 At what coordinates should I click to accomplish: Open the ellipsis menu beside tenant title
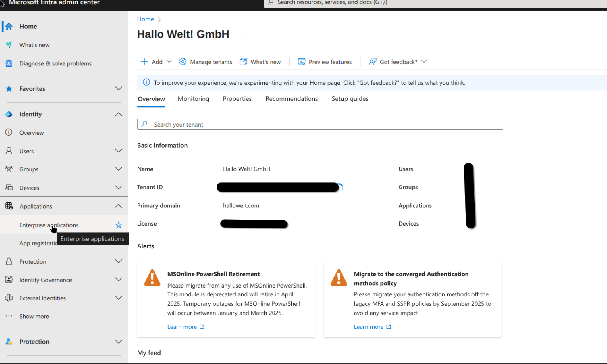pos(244,34)
